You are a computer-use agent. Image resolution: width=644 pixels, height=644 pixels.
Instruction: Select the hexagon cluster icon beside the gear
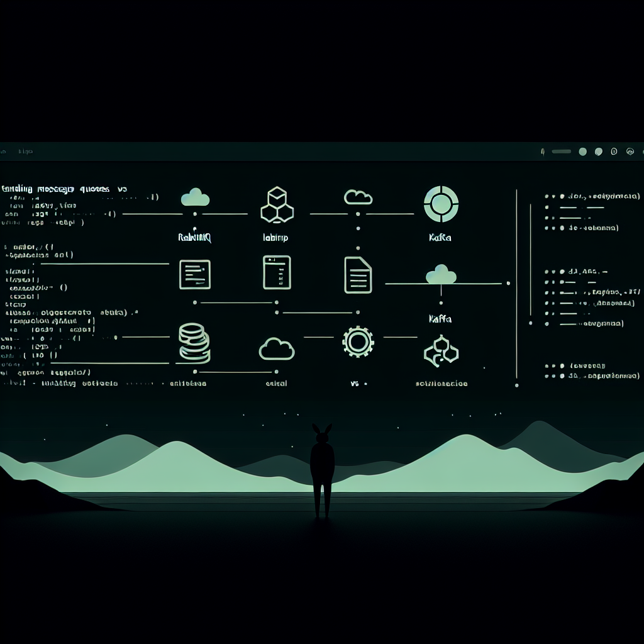[x=441, y=351]
